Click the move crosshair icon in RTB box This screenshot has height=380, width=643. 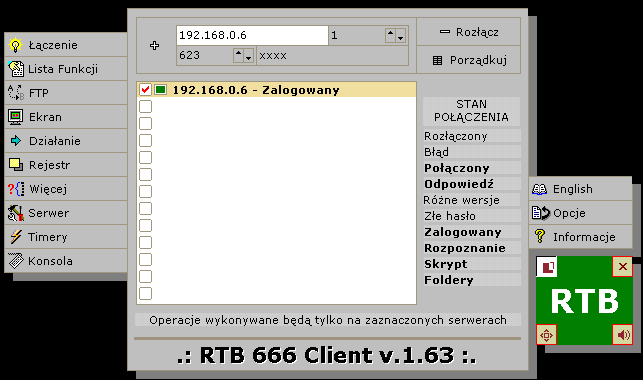coord(546,334)
